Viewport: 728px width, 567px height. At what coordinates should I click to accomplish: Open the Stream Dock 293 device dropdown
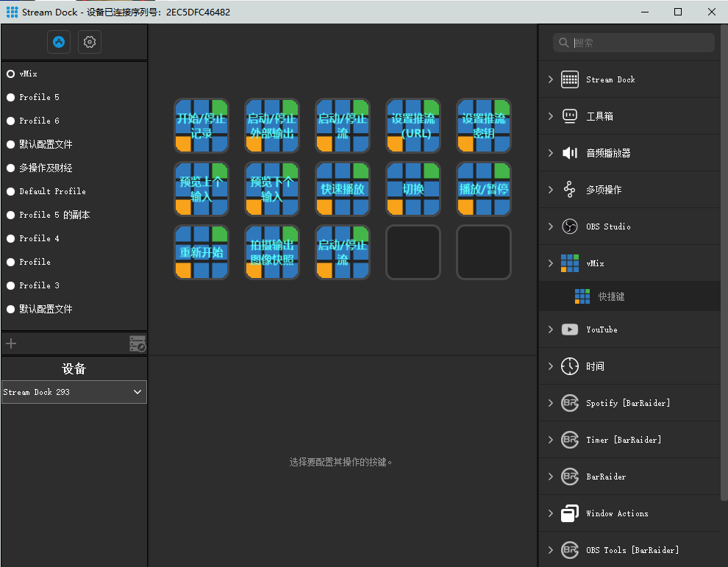pyautogui.click(x=74, y=392)
